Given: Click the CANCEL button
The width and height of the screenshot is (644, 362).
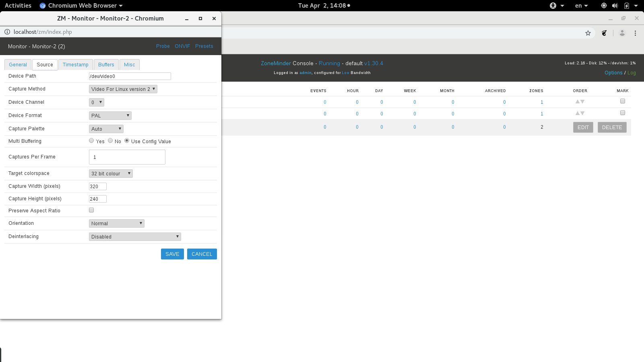Looking at the screenshot, I should [x=202, y=254].
